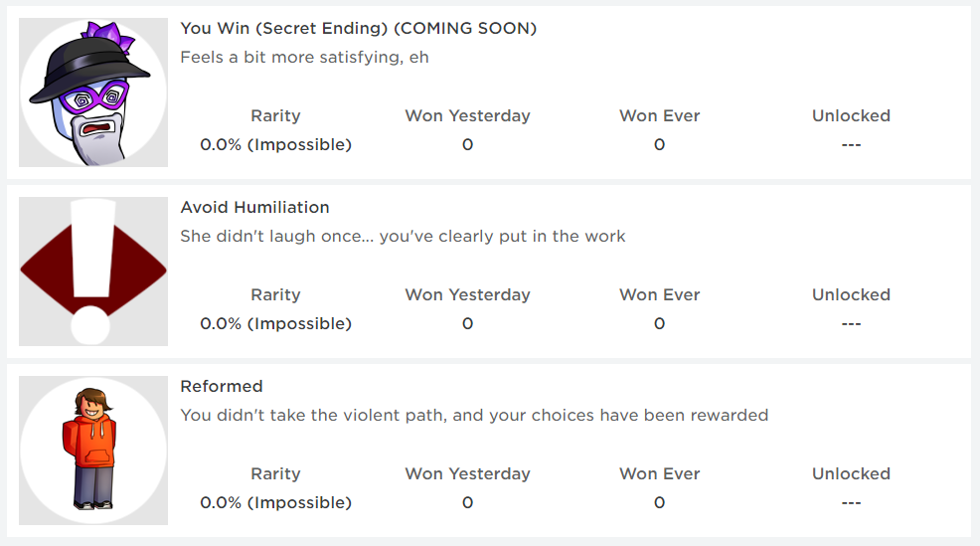Screen dimensions: 980x546
Task: Click Won Yesterday count for Secret Ending badge
Action: [x=467, y=145]
